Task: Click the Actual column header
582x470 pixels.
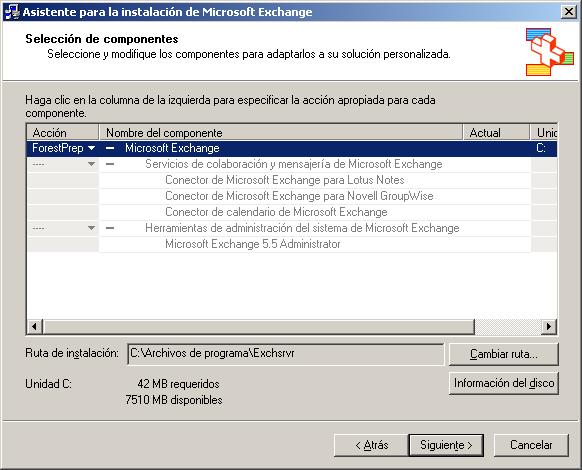Action: (x=496, y=133)
